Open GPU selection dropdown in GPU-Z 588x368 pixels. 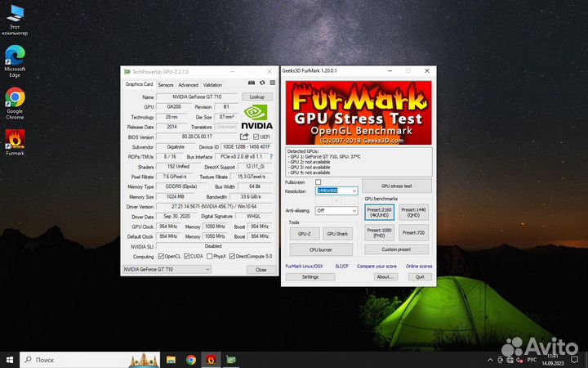[x=167, y=269]
